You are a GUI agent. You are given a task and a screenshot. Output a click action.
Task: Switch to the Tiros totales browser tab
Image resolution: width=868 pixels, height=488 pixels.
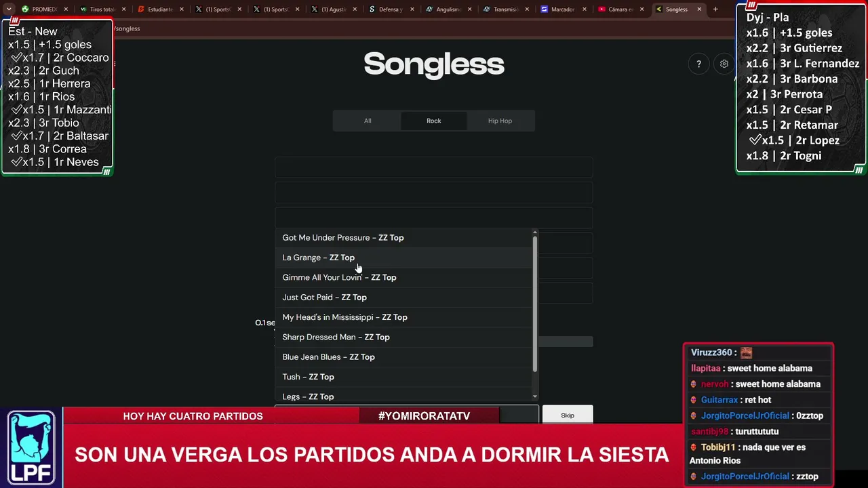coord(102,9)
